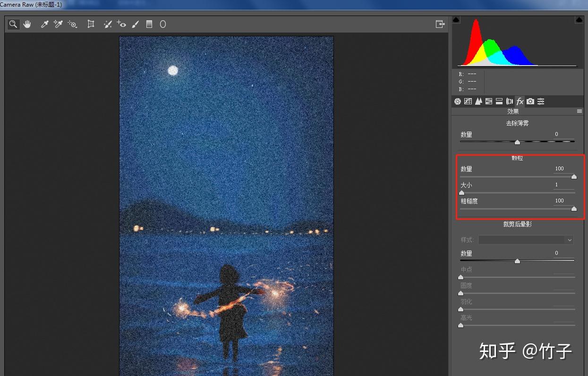
Task: Open the 样式 style dropdown
Action: [526, 240]
